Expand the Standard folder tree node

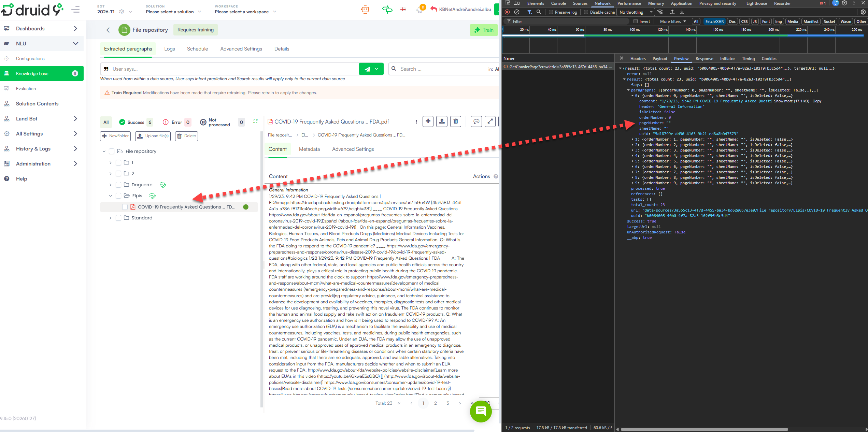point(110,218)
